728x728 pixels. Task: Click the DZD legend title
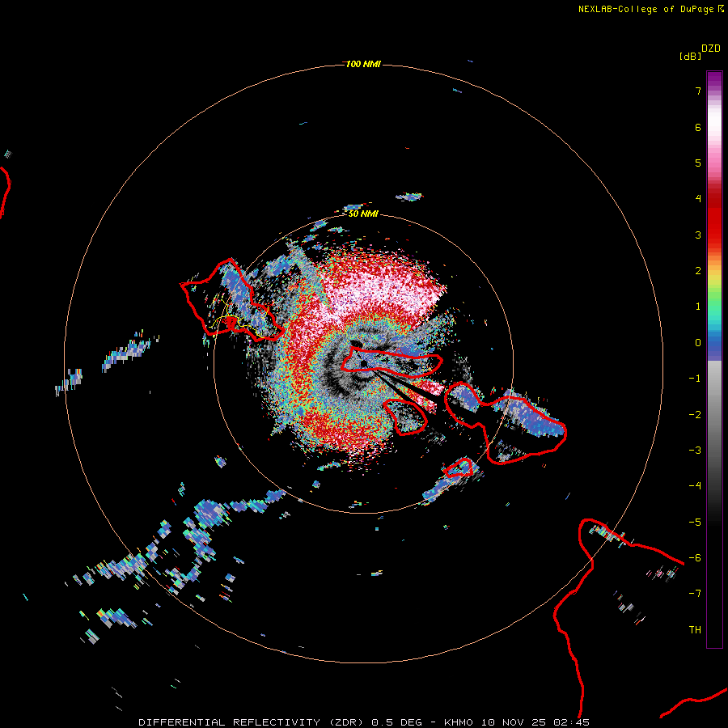point(711,49)
